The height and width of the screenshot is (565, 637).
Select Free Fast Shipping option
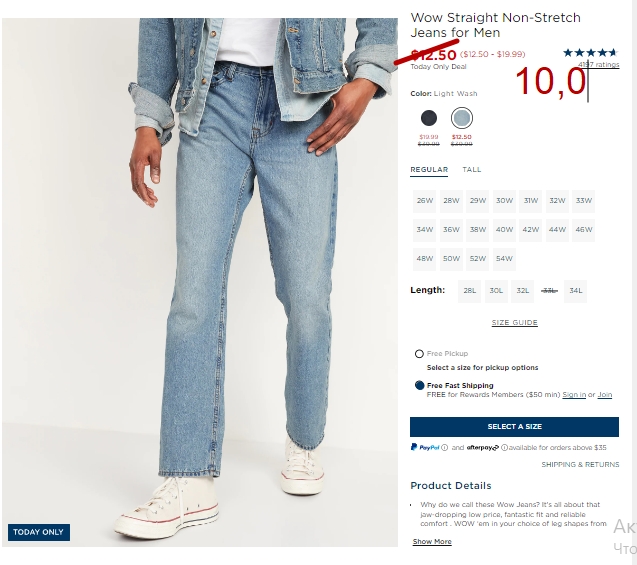click(420, 385)
